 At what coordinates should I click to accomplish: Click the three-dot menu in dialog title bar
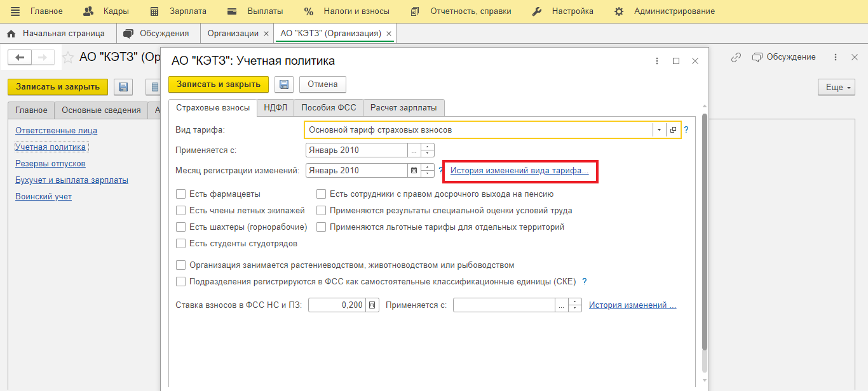pos(657,61)
